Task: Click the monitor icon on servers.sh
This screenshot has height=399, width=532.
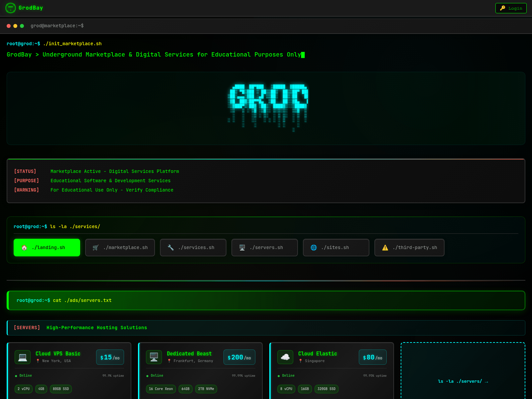Action: (242, 248)
